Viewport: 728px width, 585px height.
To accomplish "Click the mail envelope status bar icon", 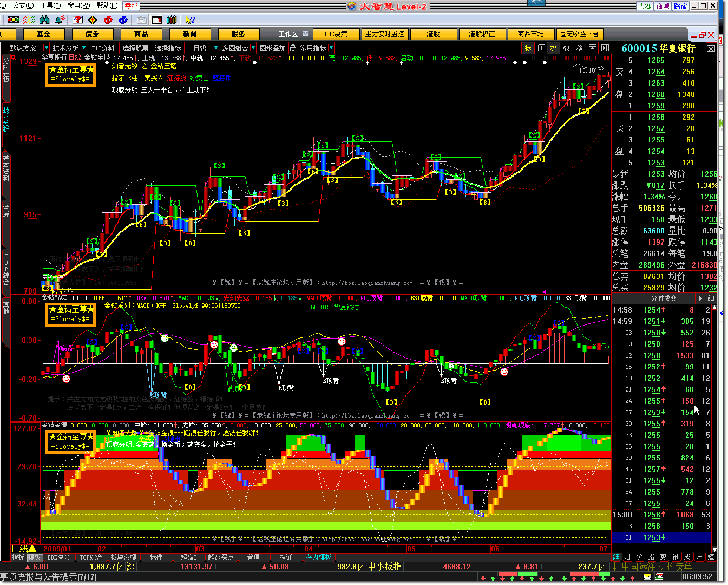I will coord(647,577).
